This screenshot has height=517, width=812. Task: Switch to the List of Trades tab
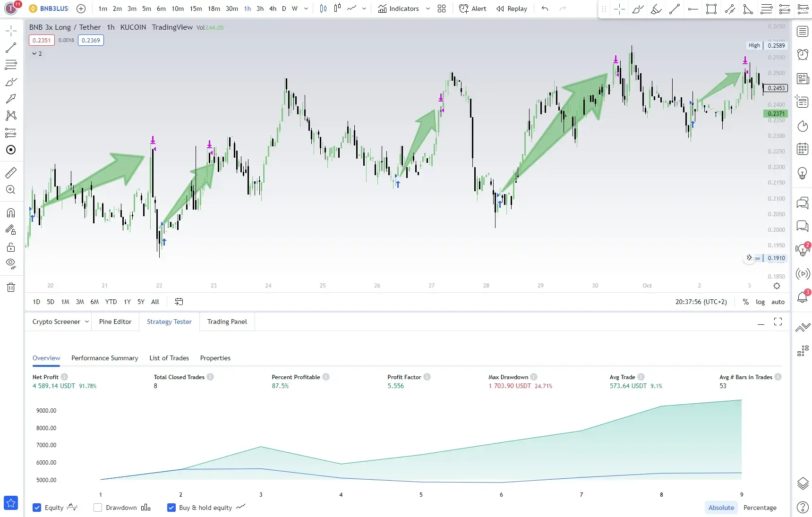(x=169, y=358)
